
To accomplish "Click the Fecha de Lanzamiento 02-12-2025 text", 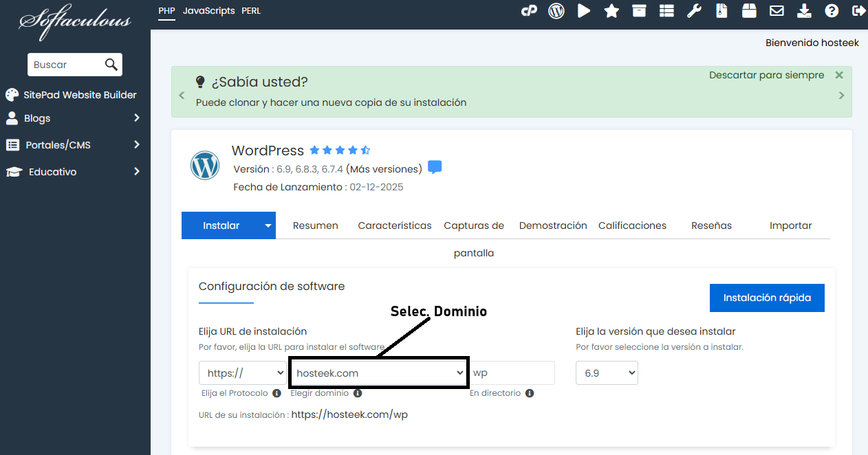I will [318, 187].
